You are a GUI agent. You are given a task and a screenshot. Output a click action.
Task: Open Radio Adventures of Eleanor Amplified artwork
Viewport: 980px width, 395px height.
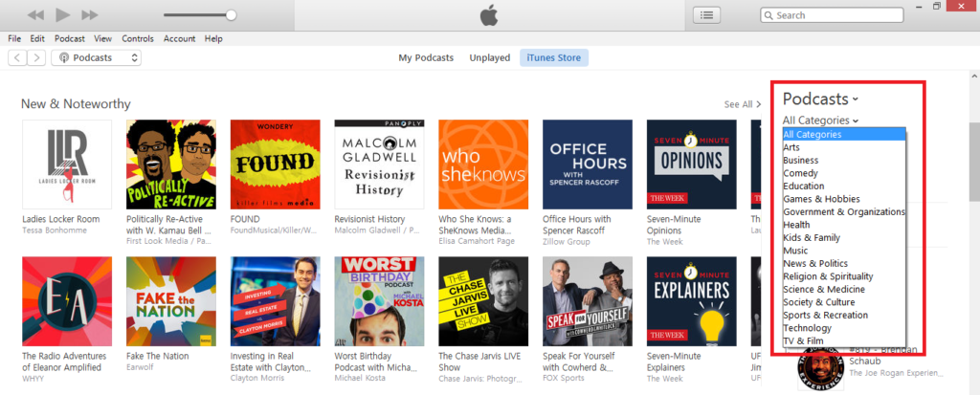[x=67, y=301]
